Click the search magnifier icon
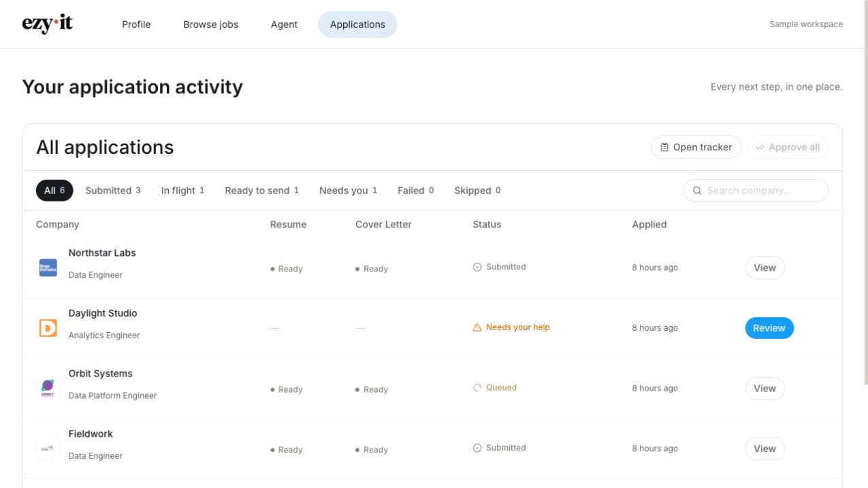 coord(697,191)
